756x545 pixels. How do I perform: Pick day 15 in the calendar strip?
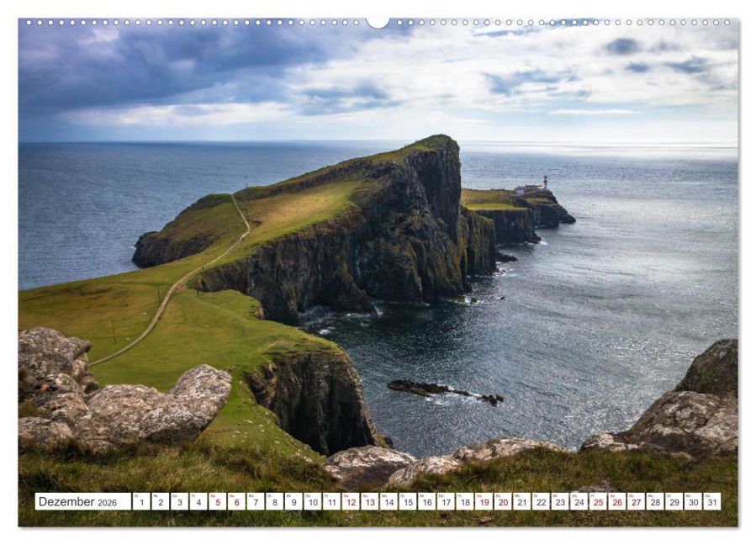point(408,501)
